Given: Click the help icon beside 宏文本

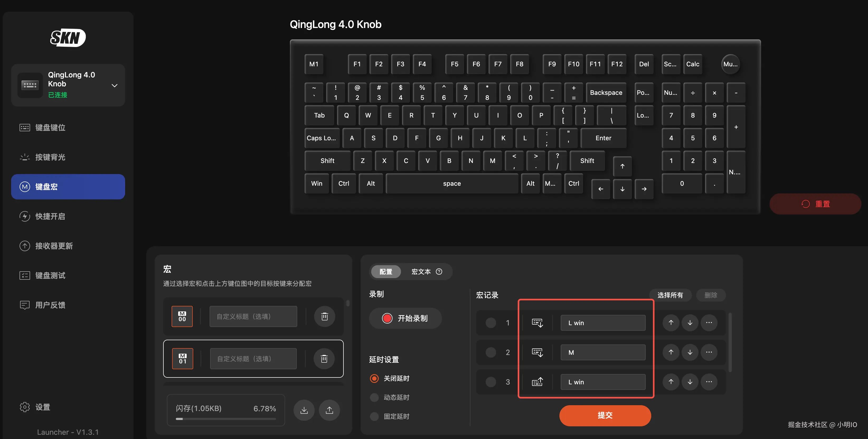Looking at the screenshot, I should (x=439, y=272).
